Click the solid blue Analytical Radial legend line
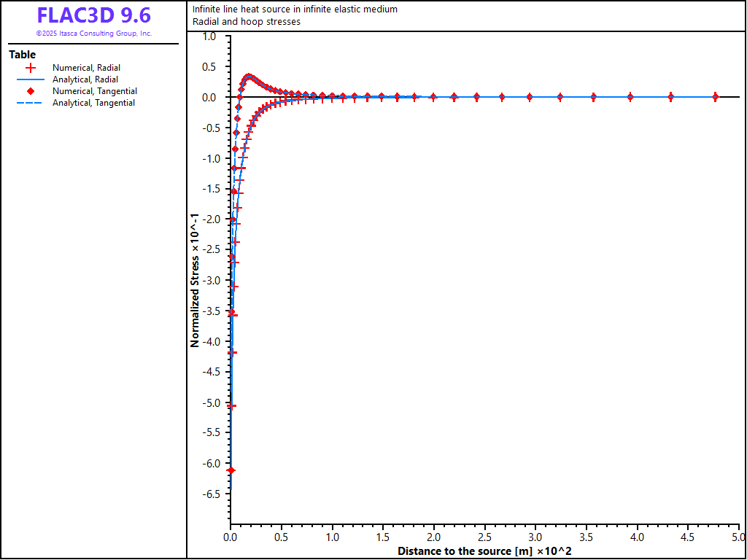The image size is (747, 560). point(31,79)
